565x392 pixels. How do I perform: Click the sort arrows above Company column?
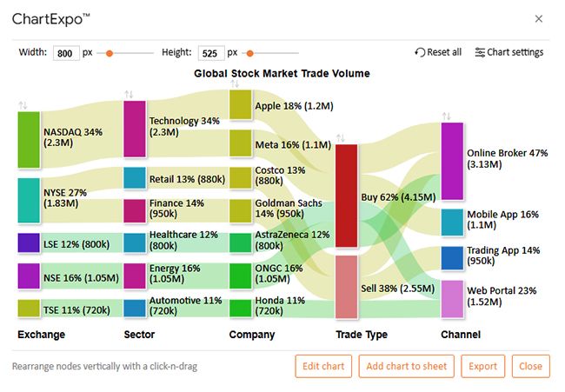235,83
